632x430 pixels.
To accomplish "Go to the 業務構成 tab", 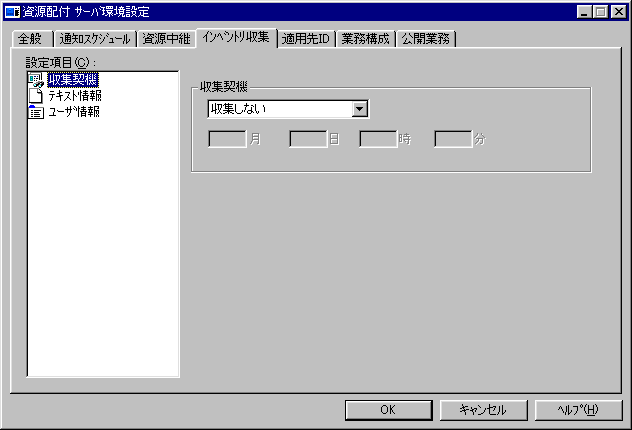I will tap(366, 39).
